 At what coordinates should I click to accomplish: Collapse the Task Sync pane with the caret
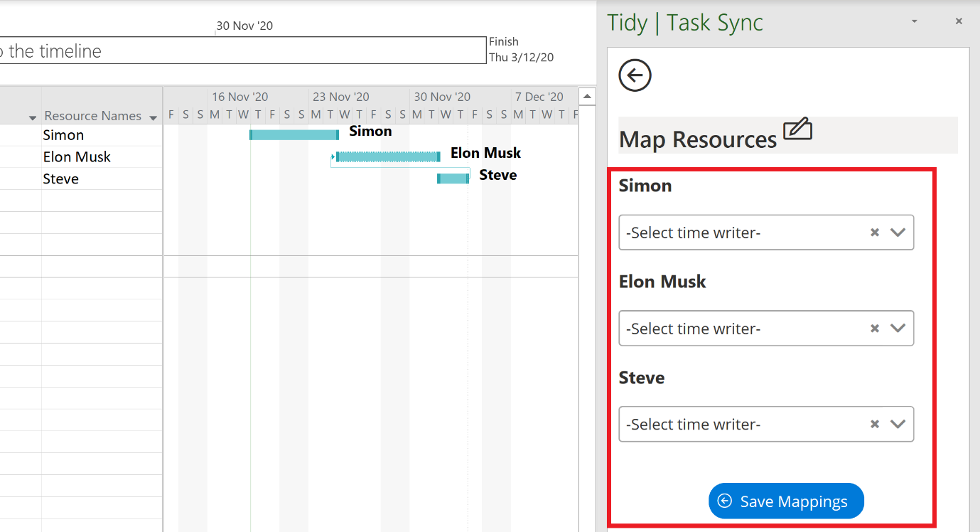[913, 21]
